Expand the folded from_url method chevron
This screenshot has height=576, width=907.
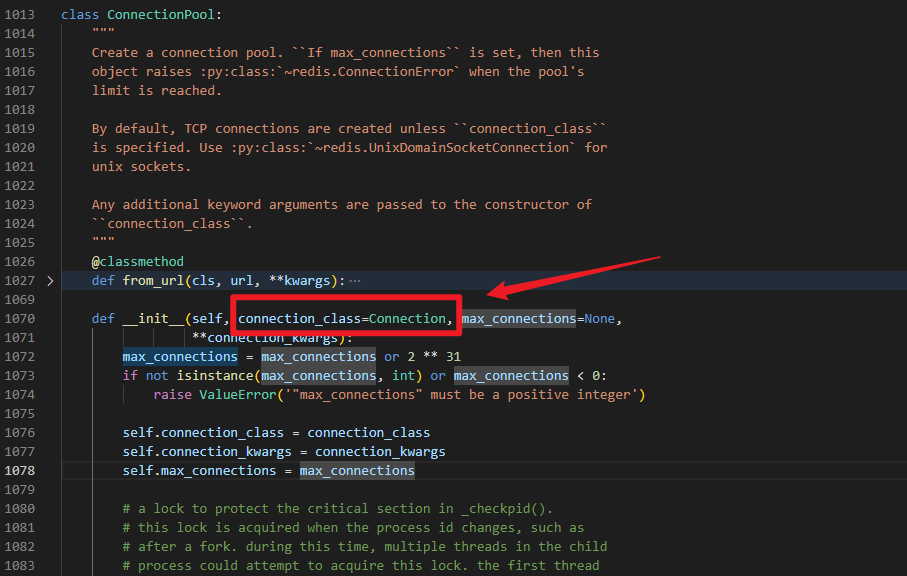50,281
